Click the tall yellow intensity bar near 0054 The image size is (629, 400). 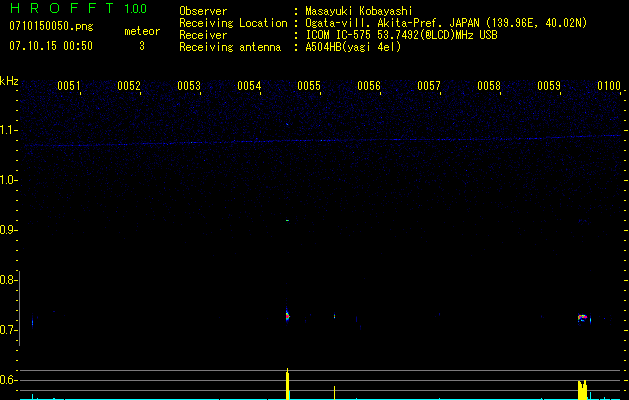point(287,384)
